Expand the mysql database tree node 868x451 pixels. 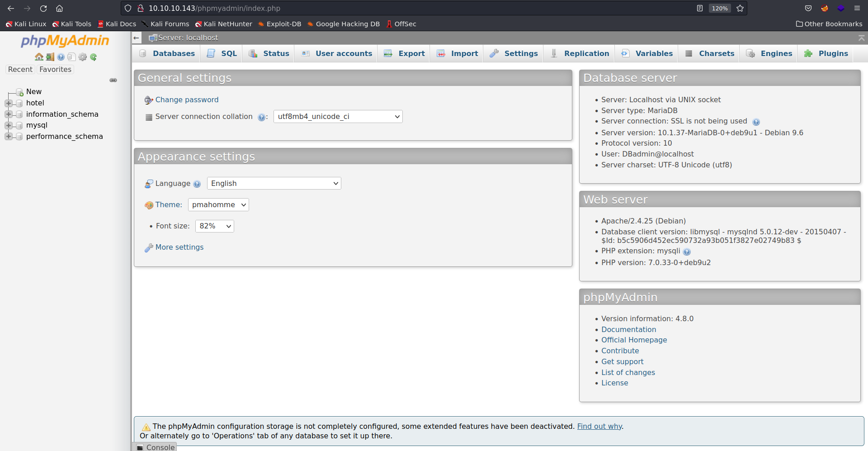click(x=8, y=125)
